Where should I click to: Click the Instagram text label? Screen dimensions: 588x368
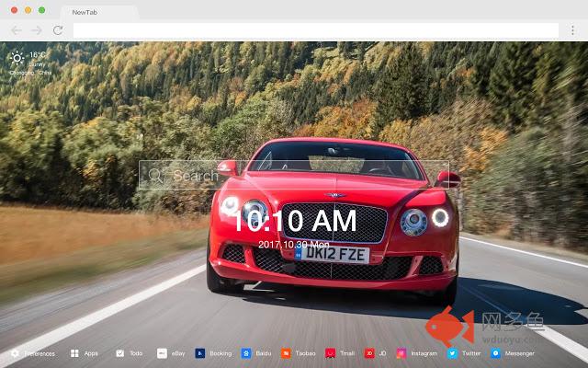click(424, 353)
